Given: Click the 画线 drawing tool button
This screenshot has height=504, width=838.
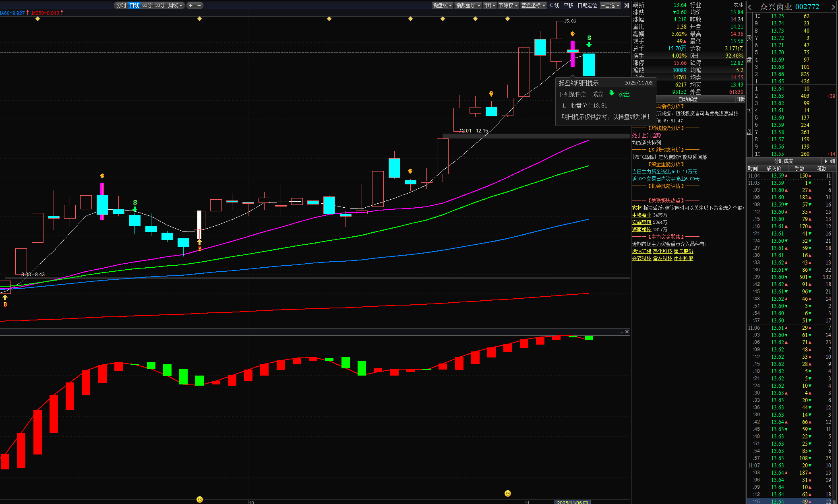Looking at the screenshot, I should pos(554,5).
